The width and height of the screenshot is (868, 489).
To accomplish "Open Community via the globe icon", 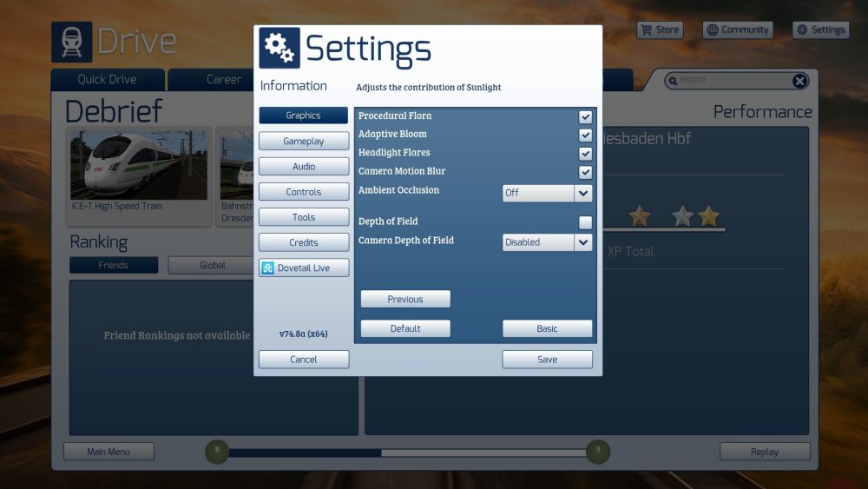I will tap(713, 30).
